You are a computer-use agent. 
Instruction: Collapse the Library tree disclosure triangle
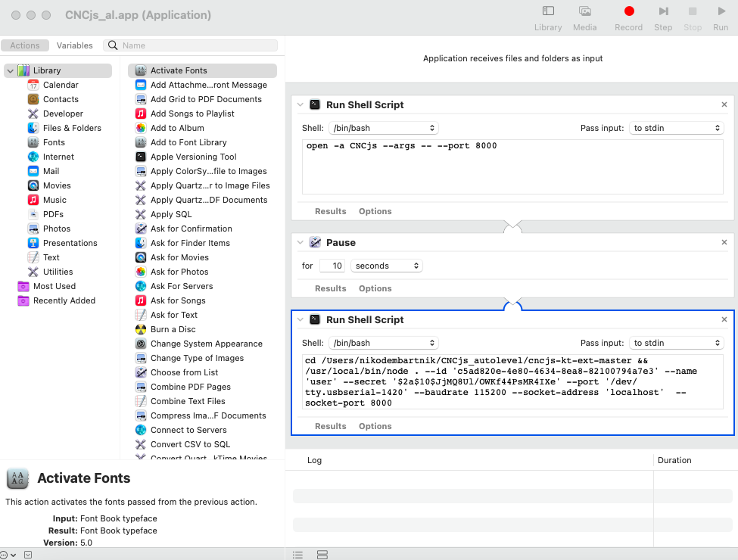[x=11, y=71]
